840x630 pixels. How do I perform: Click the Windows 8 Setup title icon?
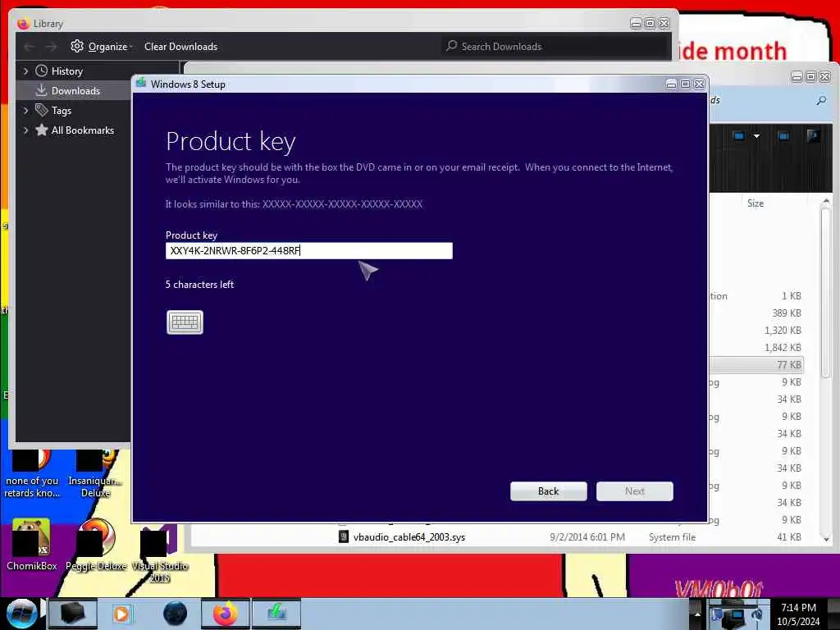coord(141,83)
